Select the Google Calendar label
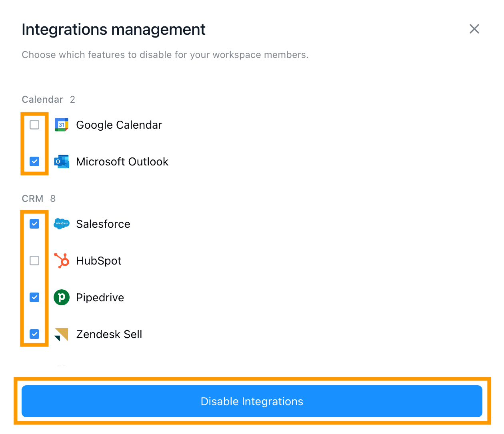Screen dimensions: 504x434 click(119, 125)
